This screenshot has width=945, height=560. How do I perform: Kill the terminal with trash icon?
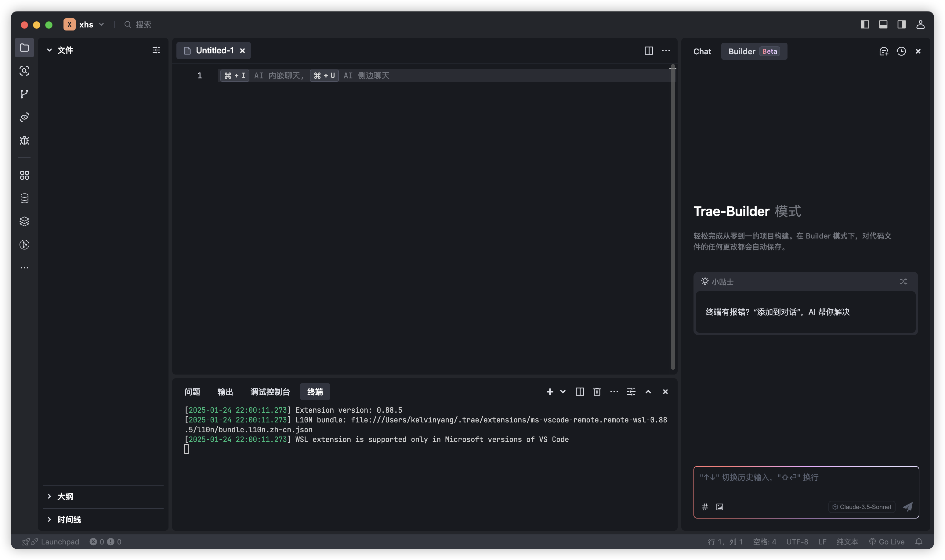(x=597, y=392)
